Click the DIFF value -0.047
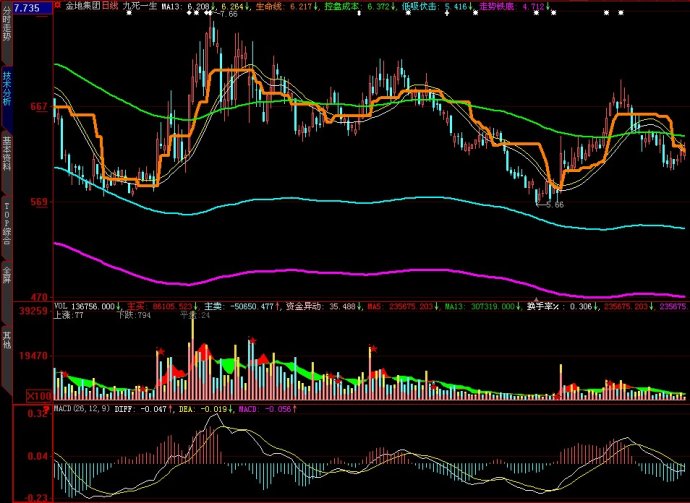The image size is (690, 503). pos(154,409)
